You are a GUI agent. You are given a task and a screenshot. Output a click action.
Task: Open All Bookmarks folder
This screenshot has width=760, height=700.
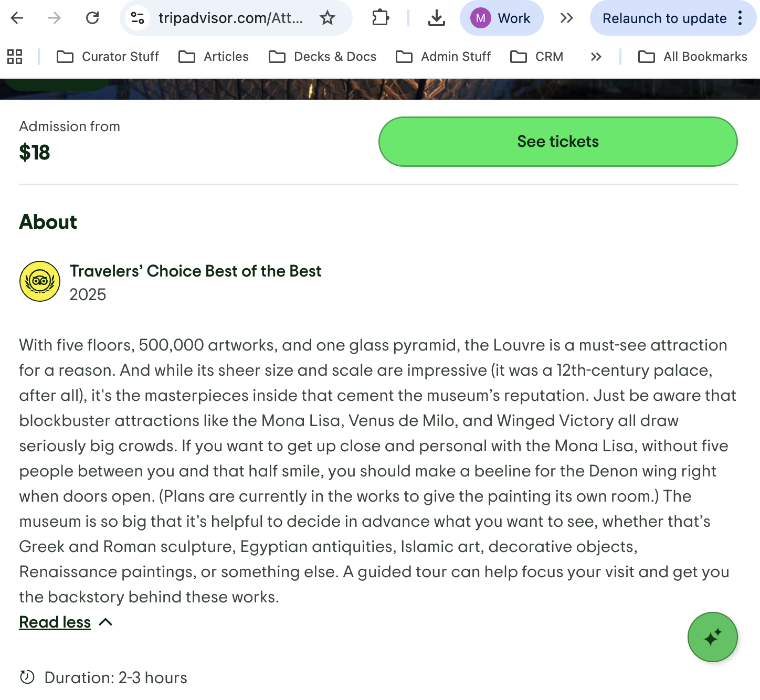pyautogui.click(x=693, y=57)
